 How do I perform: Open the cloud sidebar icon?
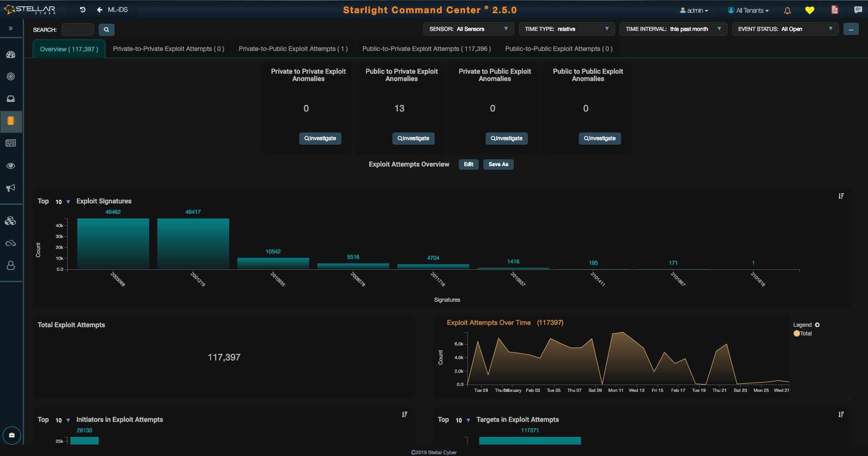click(x=11, y=243)
